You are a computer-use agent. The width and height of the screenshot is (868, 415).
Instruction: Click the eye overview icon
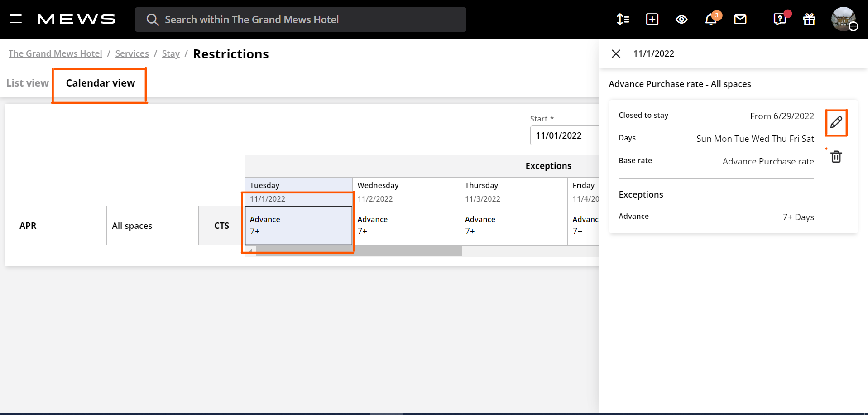pyautogui.click(x=681, y=19)
